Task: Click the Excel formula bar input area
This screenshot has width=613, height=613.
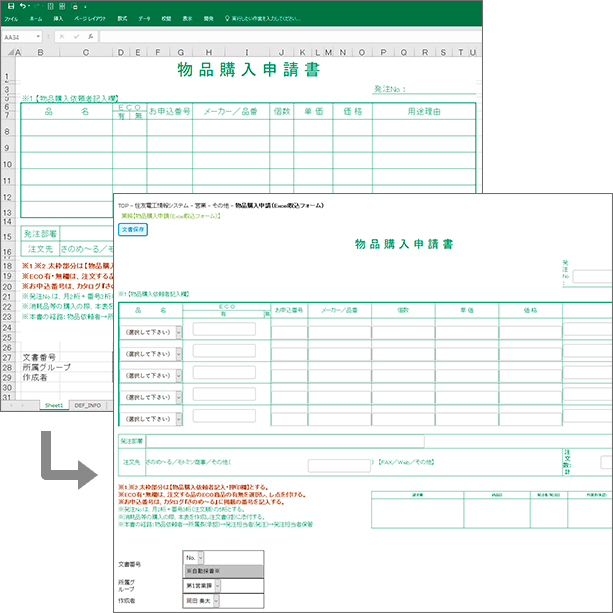Action: tap(290, 37)
